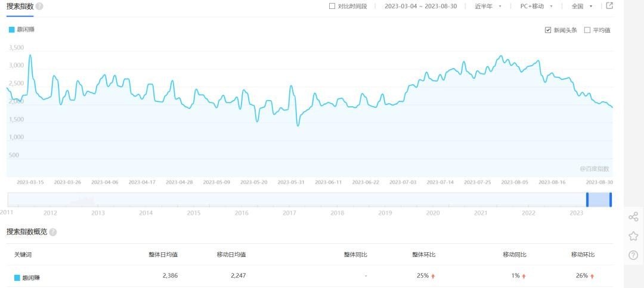Image resolution: width=644 pixels, height=288 pixels.
Task: Expand the PC+移动 device dropdown
Action: [536, 7]
